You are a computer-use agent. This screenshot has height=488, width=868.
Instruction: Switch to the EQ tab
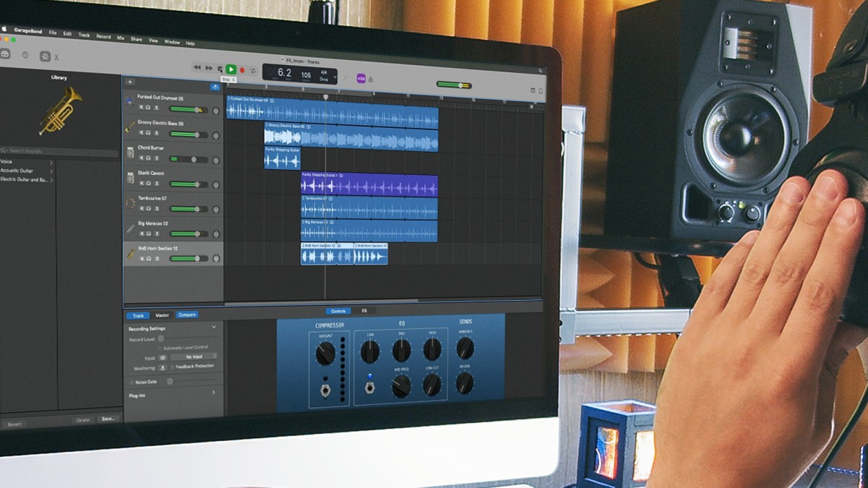click(x=364, y=311)
